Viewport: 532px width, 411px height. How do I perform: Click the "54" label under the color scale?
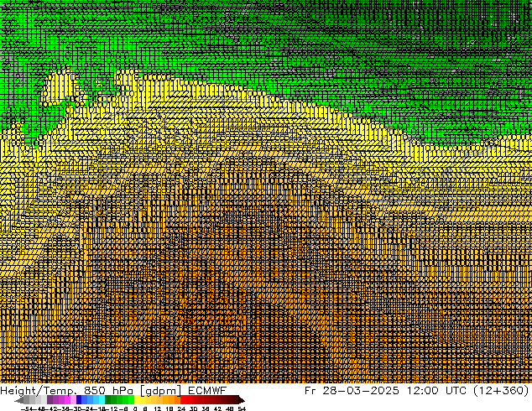[x=242, y=408]
